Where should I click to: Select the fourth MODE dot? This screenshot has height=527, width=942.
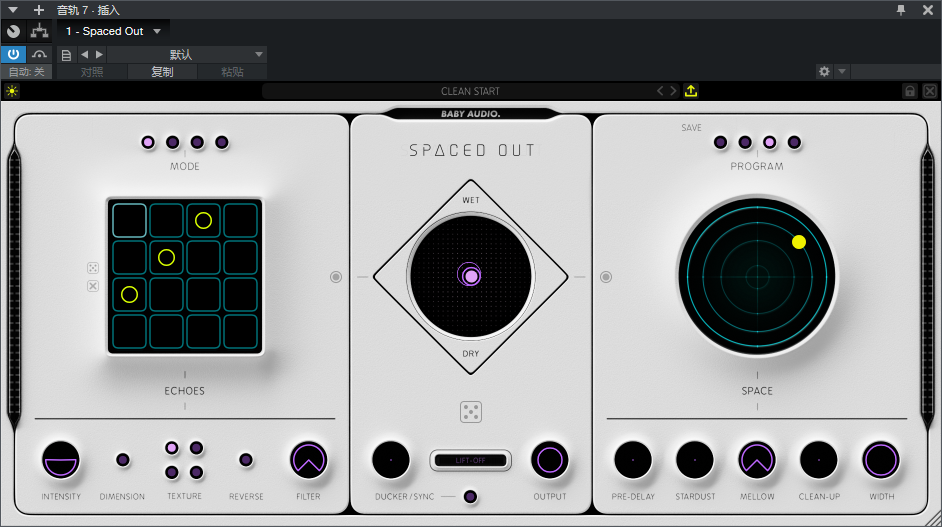pyautogui.click(x=222, y=142)
